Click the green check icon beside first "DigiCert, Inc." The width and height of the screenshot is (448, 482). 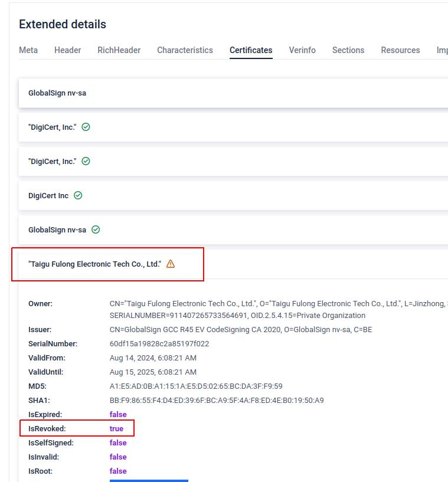86,127
